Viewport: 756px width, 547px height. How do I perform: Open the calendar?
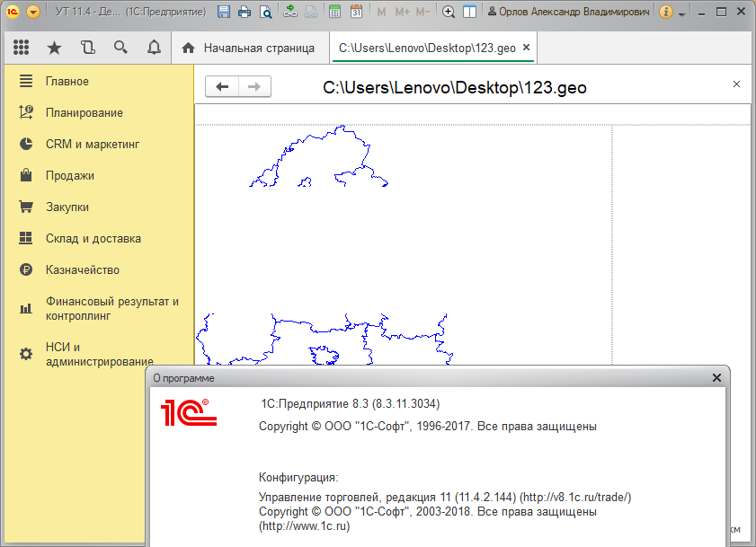pyautogui.click(x=356, y=12)
